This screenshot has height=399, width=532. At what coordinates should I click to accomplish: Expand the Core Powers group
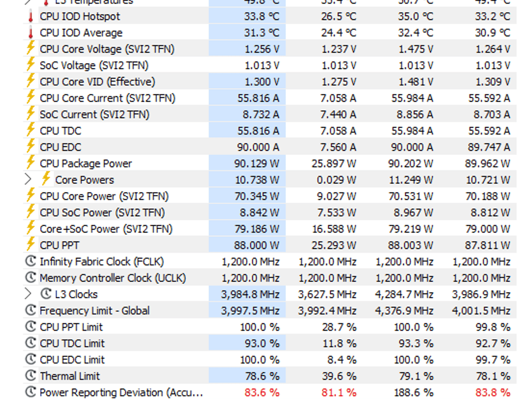28,179
